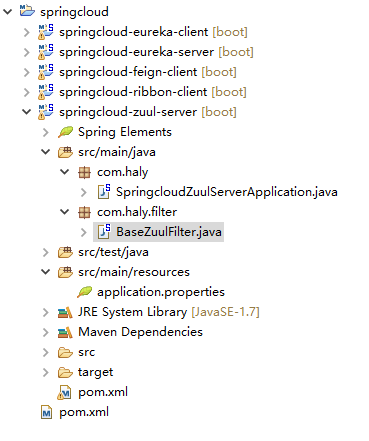Screen dimensions: 369x441
Task: Click the src/main/java package folder icon
Action: [x=65, y=152]
